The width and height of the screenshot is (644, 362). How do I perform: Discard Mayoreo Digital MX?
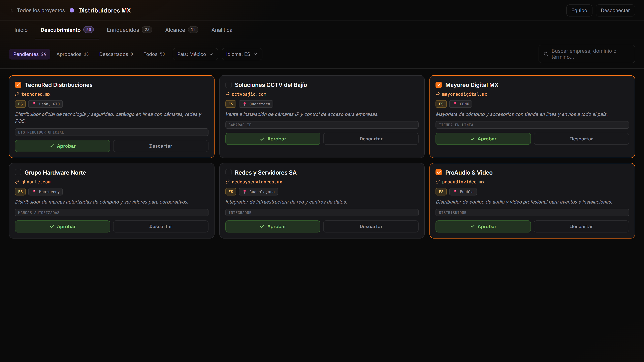[581, 139]
